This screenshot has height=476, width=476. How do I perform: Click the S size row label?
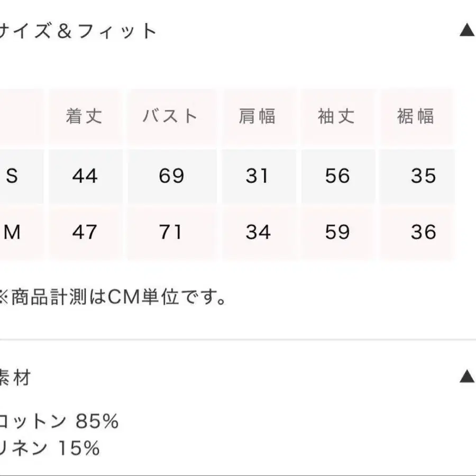tap(12, 176)
